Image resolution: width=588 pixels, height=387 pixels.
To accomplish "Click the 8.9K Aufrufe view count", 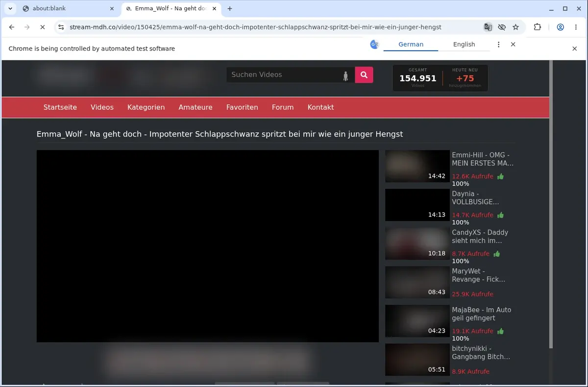I will (470, 372).
